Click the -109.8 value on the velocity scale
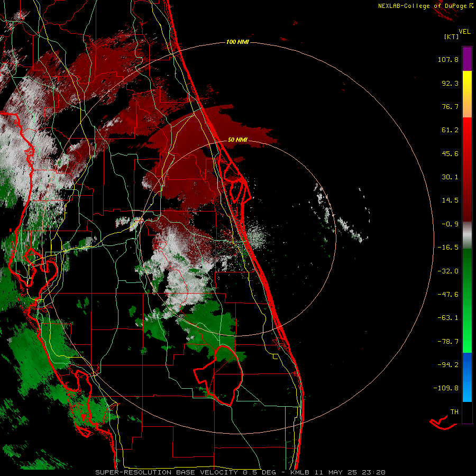476x476 pixels. pyautogui.click(x=446, y=388)
